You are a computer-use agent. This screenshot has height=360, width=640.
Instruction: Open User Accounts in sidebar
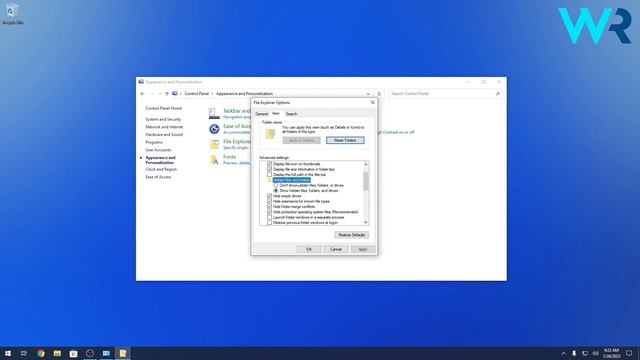(158, 150)
